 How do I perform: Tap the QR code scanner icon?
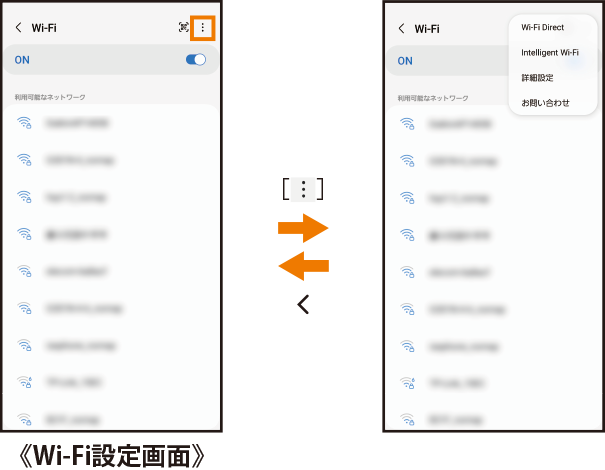pos(184,27)
